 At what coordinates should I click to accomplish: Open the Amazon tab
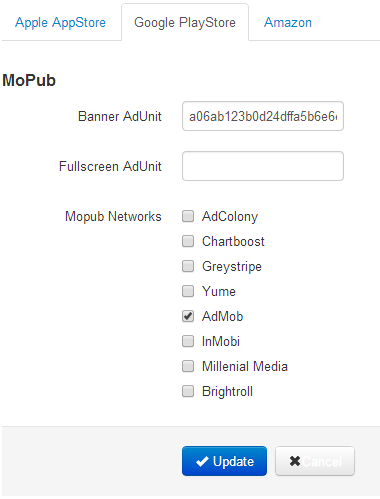click(x=288, y=23)
